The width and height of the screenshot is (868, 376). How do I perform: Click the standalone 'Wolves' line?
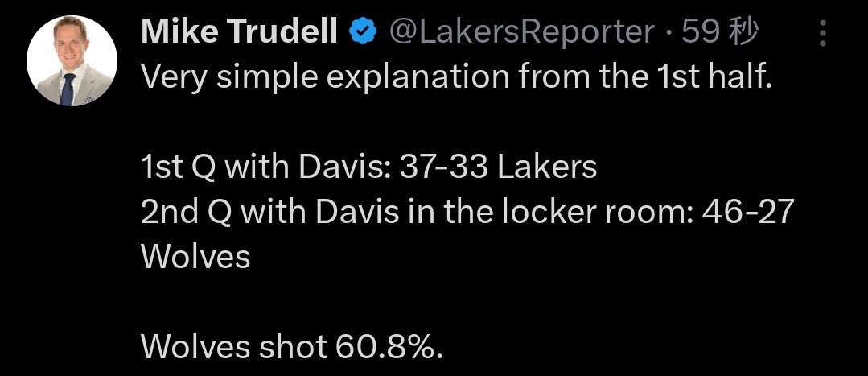195,257
